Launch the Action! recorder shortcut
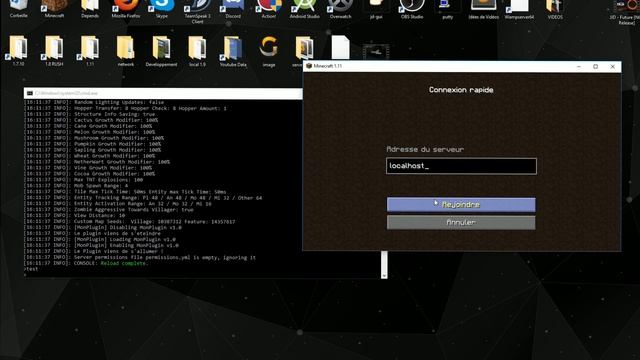 269,8
